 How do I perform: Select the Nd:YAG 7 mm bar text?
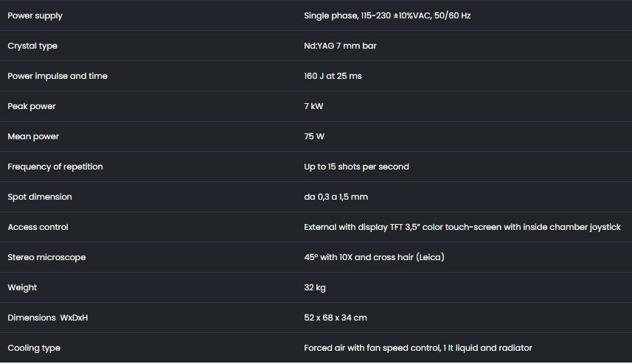[x=340, y=46]
